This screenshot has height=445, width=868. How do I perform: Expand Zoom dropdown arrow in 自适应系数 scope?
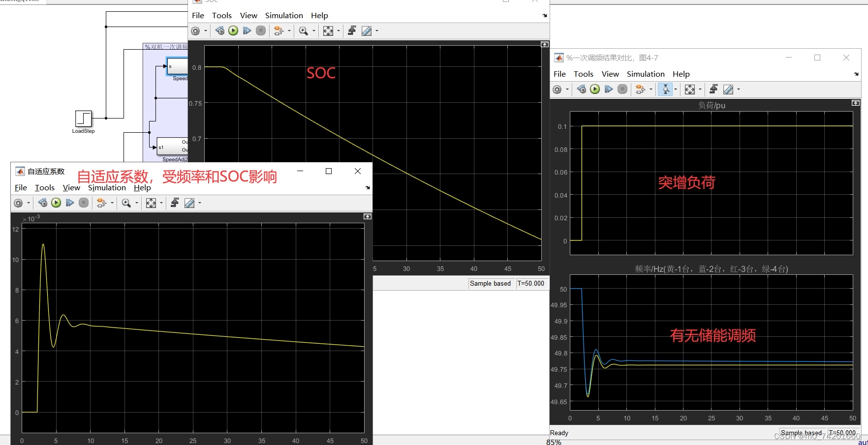[137, 203]
